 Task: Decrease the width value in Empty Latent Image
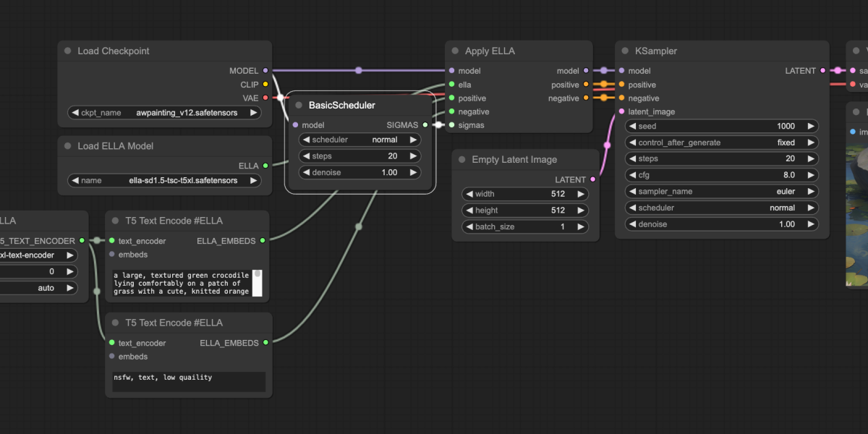[469, 194]
